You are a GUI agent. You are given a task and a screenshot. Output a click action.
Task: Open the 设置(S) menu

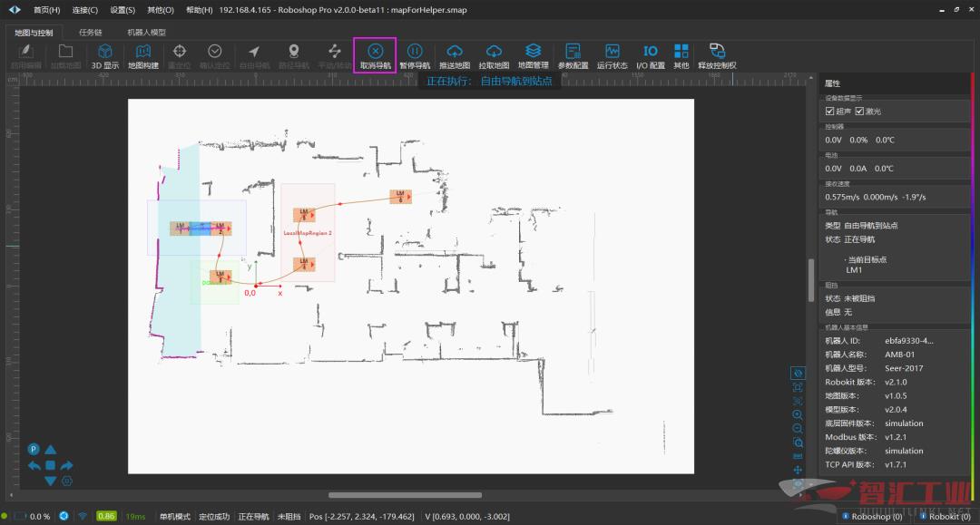tap(122, 10)
